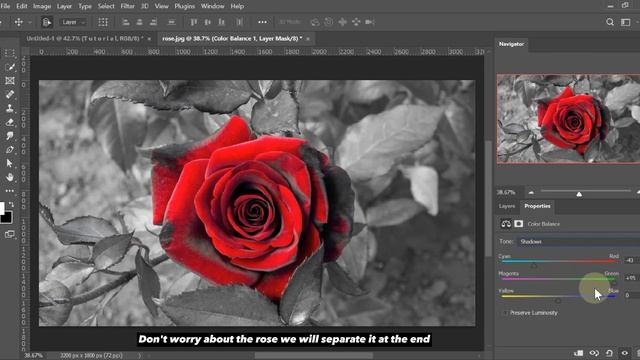
Task: Click the Color Balance adjustment scales icon
Action: click(506, 224)
